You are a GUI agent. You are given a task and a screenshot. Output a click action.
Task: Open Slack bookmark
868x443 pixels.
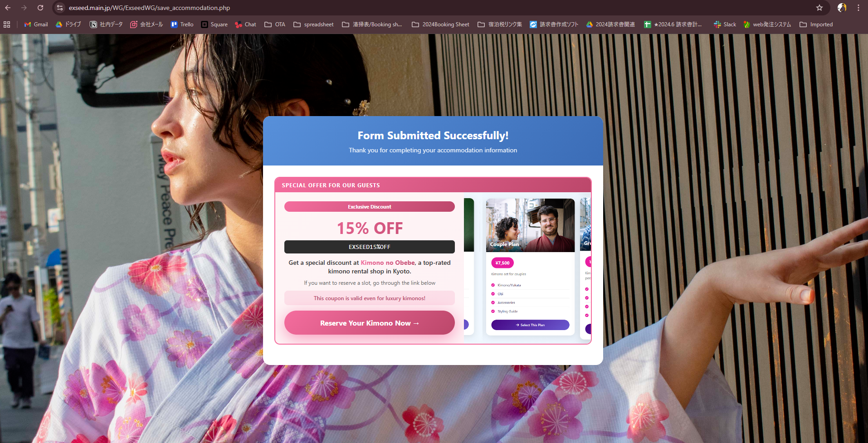pos(725,24)
